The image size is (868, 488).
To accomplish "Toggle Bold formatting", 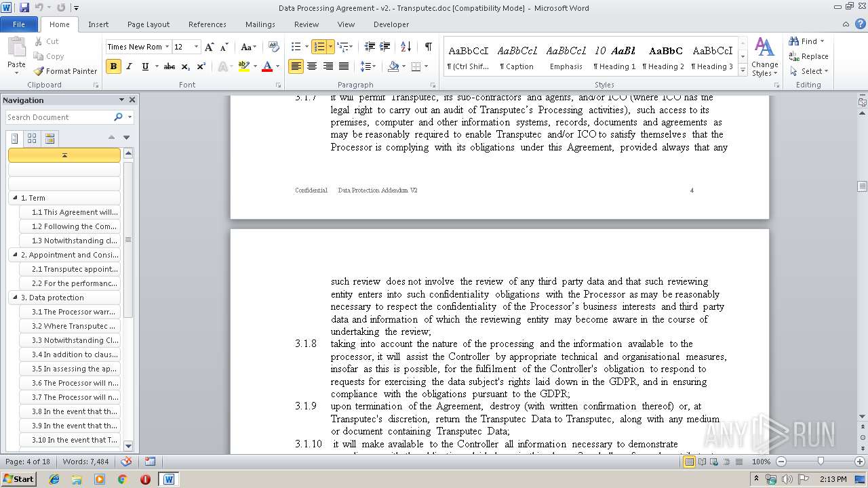I will point(113,66).
